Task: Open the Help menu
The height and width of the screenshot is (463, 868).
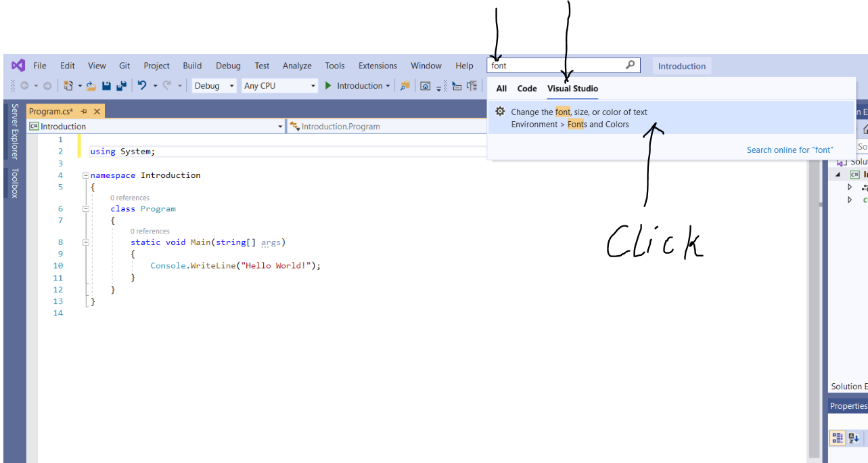Action: [x=464, y=66]
